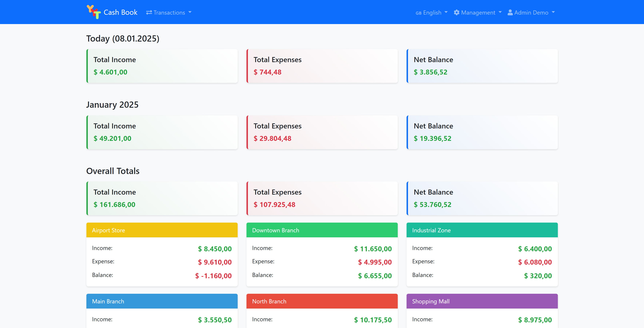Click the Admin Demo user icon
The width and height of the screenshot is (644, 328).
point(510,12)
